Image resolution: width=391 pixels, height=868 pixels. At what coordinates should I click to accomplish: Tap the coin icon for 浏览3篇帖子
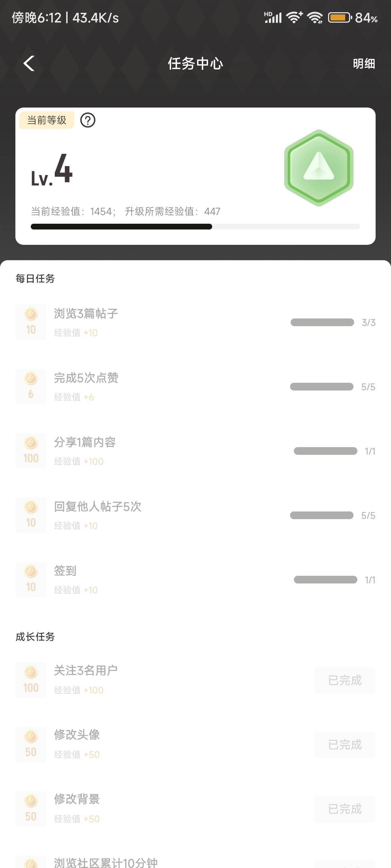click(x=31, y=322)
